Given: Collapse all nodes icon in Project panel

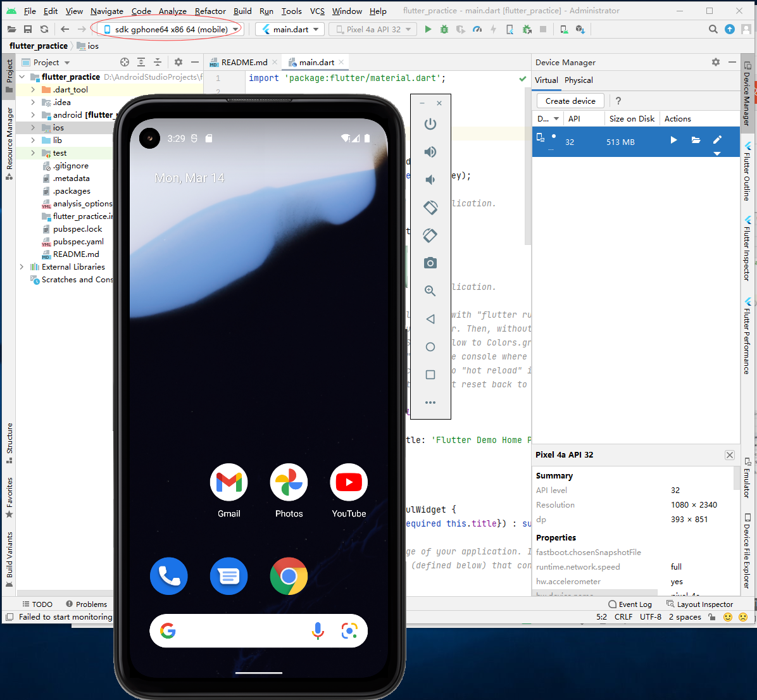Looking at the screenshot, I should (158, 62).
